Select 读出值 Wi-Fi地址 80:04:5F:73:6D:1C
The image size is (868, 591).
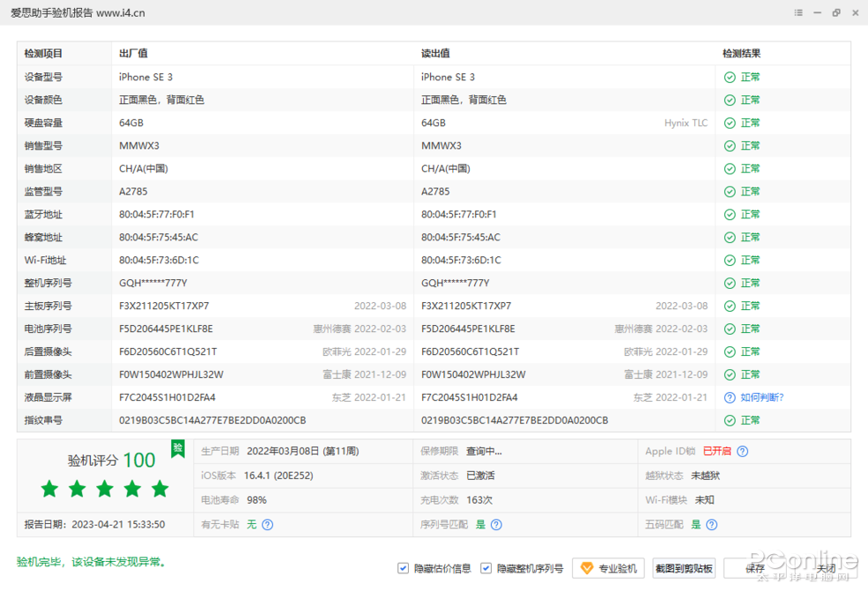click(461, 260)
